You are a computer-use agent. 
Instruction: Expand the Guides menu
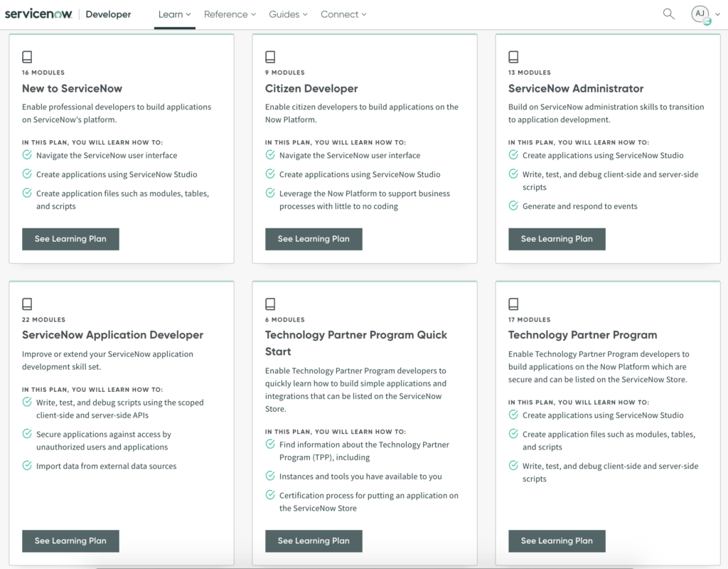click(x=289, y=14)
